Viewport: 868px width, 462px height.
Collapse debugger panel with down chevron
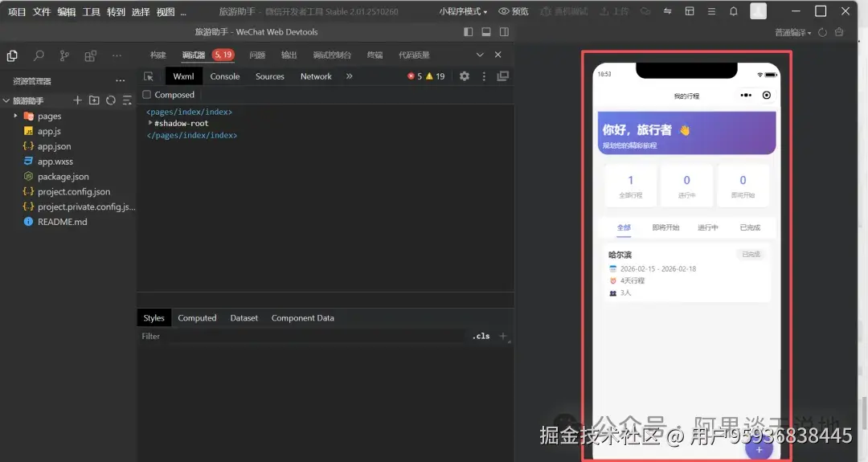tap(480, 54)
